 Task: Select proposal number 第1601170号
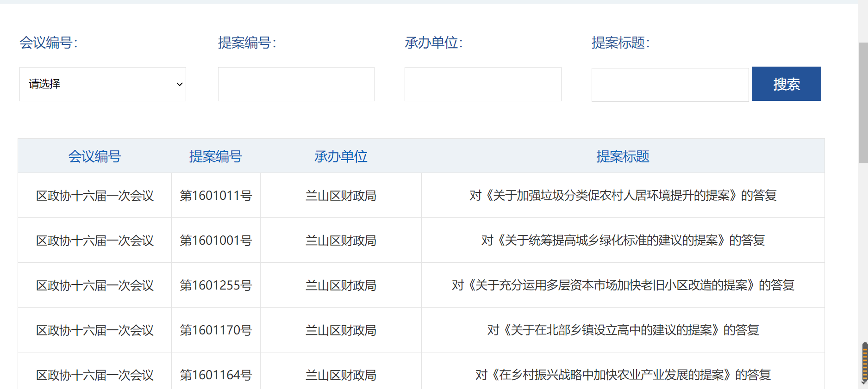pyautogui.click(x=216, y=330)
